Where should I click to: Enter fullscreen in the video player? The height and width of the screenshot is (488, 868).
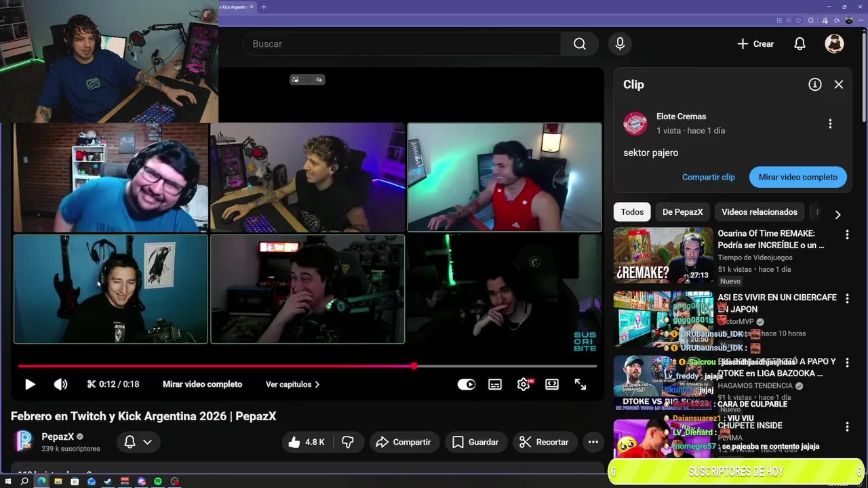580,384
